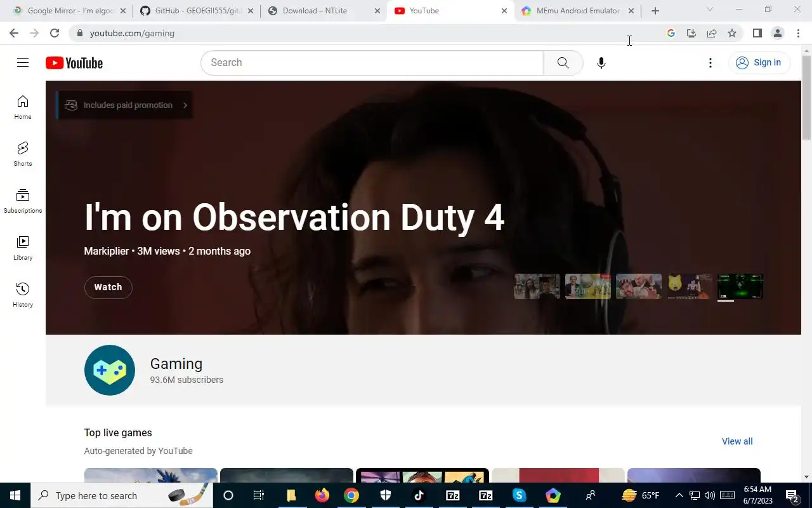Go to Home in the sidebar
Viewport: 812px width, 508px height.
[x=23, y=107]
